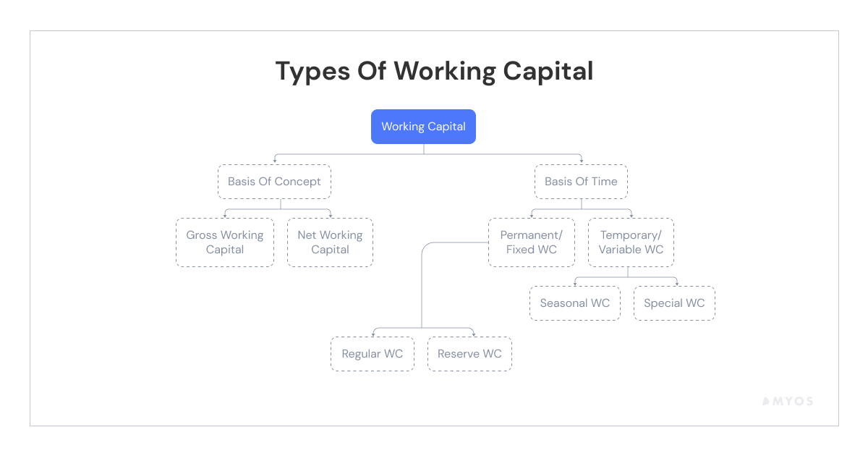
Task: Click arrowhead pointing into Basis Of Concept
Action: pos(274,161)
